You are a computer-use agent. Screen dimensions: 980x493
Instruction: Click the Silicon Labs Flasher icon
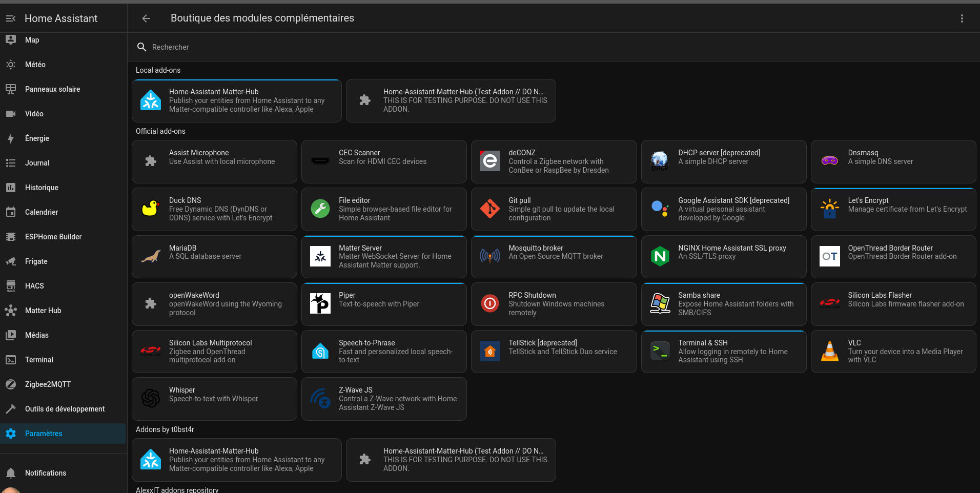coord(829,303)
